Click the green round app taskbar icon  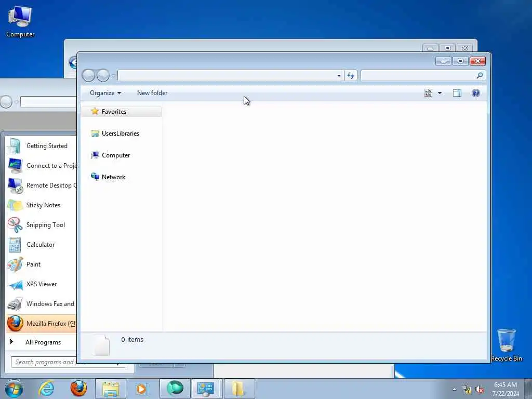pyautogui.click(x=175, y=389)
